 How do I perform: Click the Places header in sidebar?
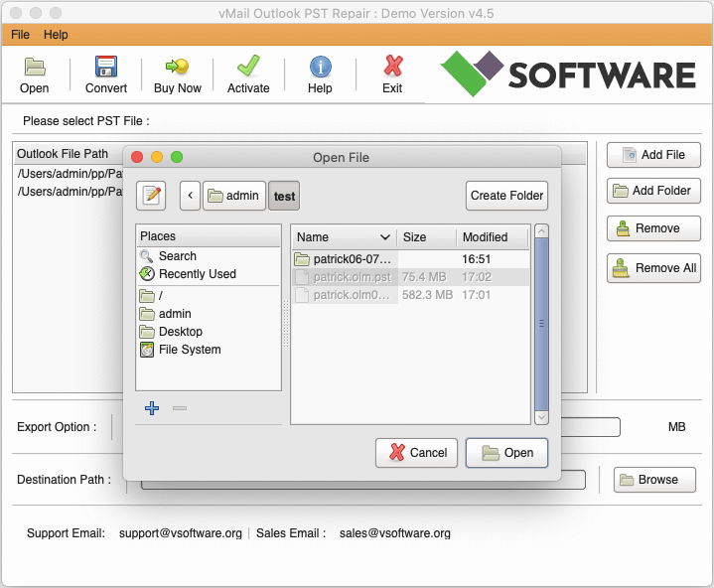(209, 236)
